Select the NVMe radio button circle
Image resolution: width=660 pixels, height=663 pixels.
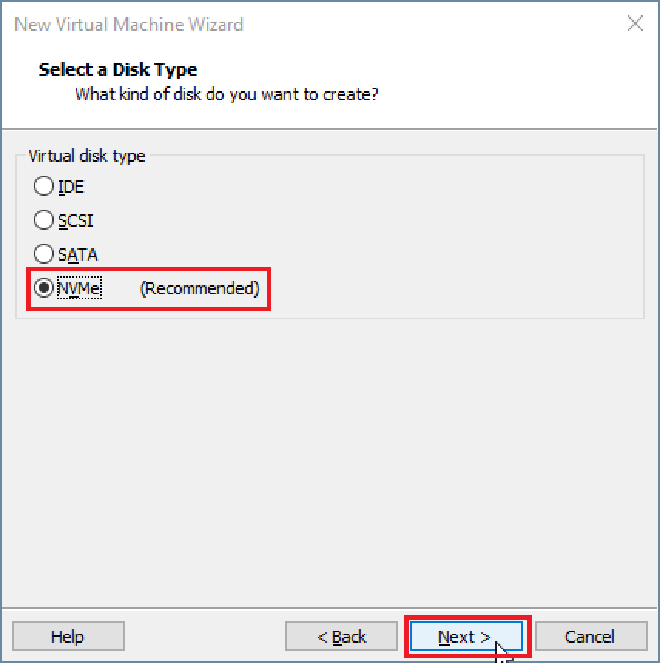coord(44,288)
